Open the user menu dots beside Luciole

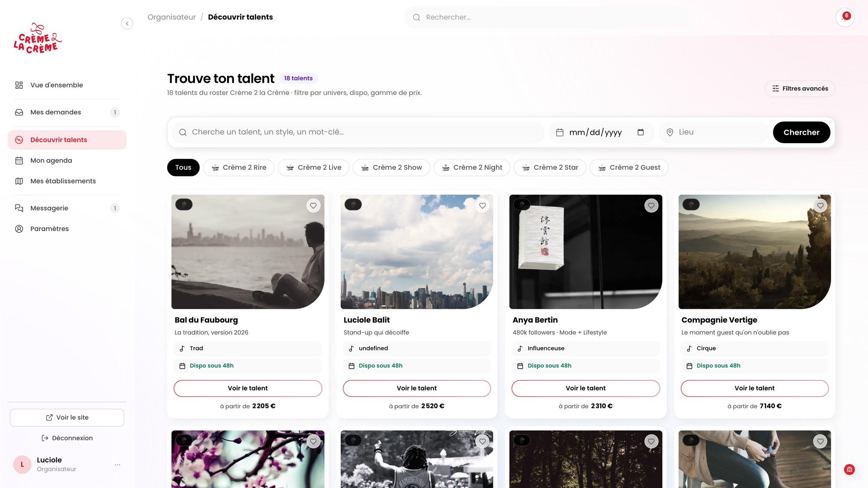[x=118, y=465]
